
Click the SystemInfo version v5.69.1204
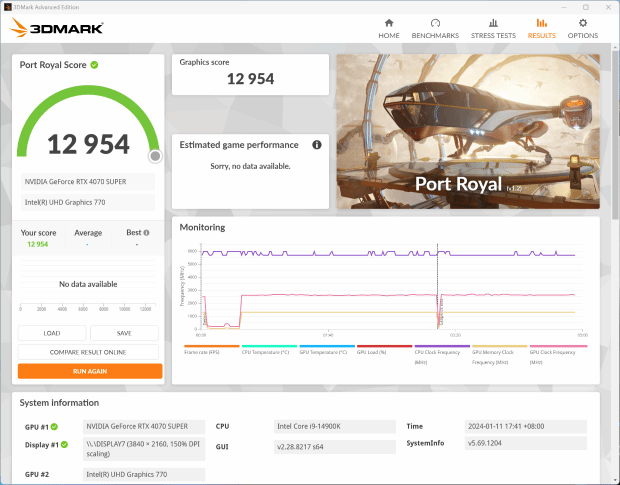click(x=525, y=443)
